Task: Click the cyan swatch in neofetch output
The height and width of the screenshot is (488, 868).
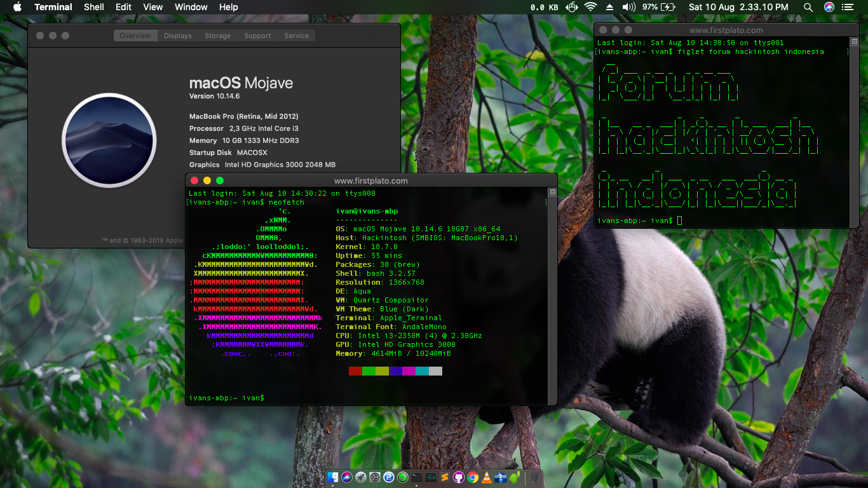Action: point(422,371)
